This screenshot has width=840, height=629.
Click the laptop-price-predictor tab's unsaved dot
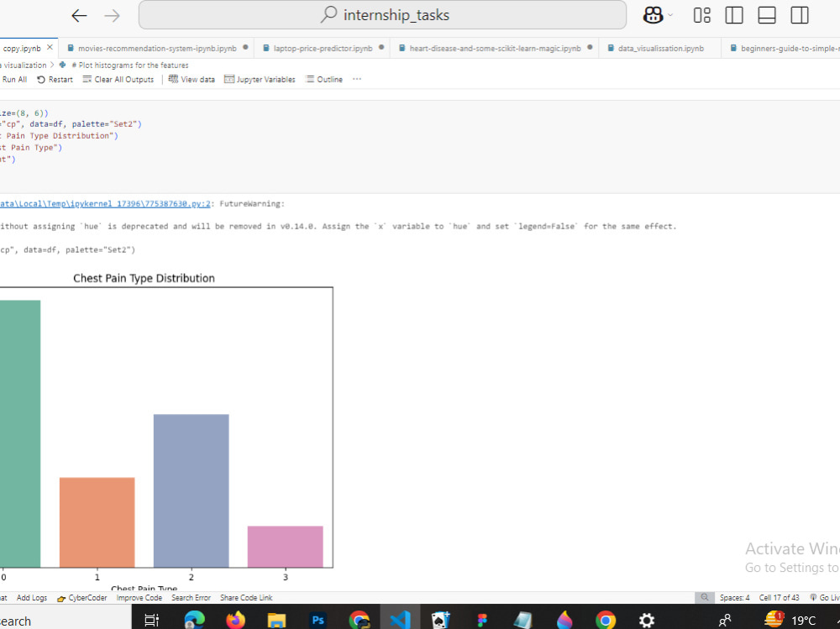coord(381,47)
